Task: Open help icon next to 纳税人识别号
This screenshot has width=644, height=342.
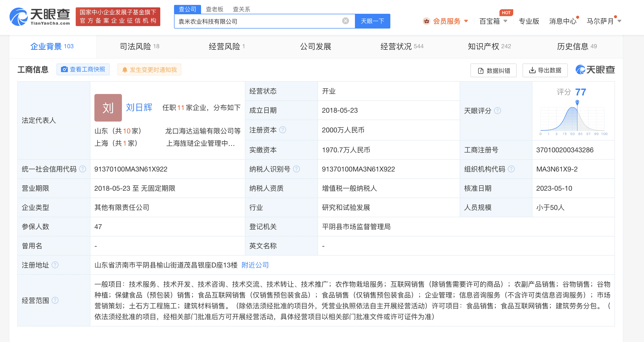Action: (296, 169)
